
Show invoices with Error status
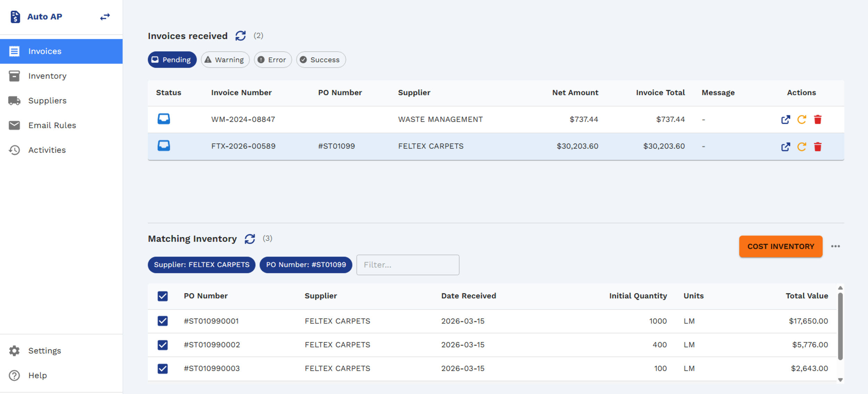pos(273,60)
